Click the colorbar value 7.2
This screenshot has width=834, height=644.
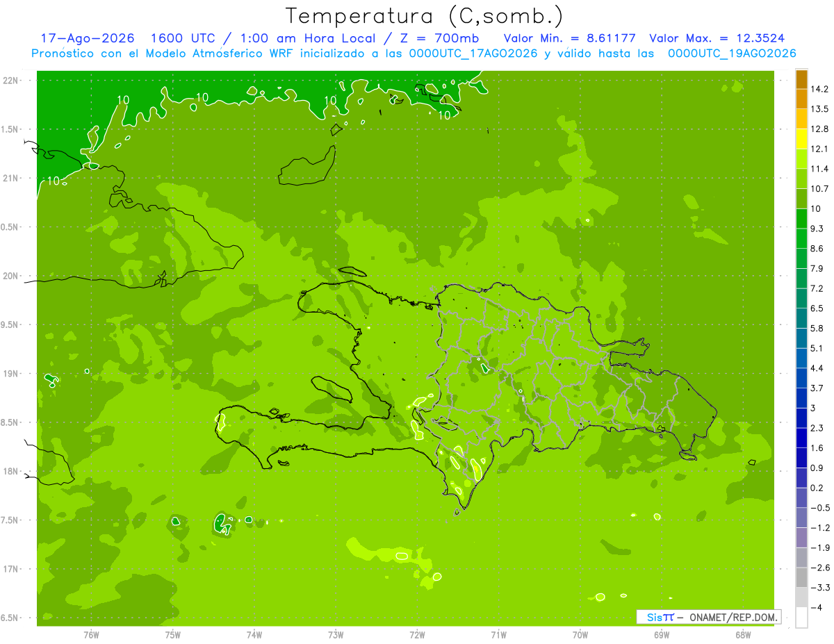(817, 288)
